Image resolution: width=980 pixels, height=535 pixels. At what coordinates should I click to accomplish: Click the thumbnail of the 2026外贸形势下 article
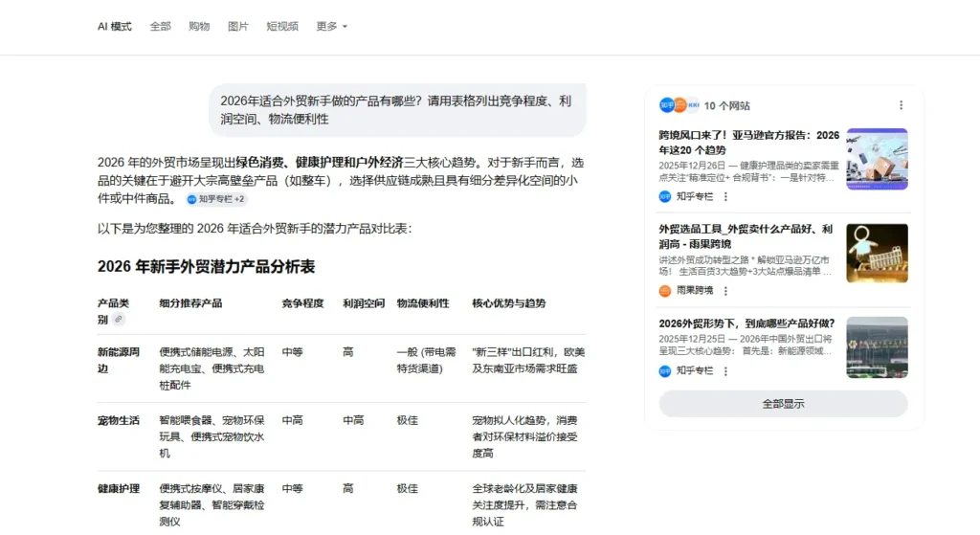(877, 346)
